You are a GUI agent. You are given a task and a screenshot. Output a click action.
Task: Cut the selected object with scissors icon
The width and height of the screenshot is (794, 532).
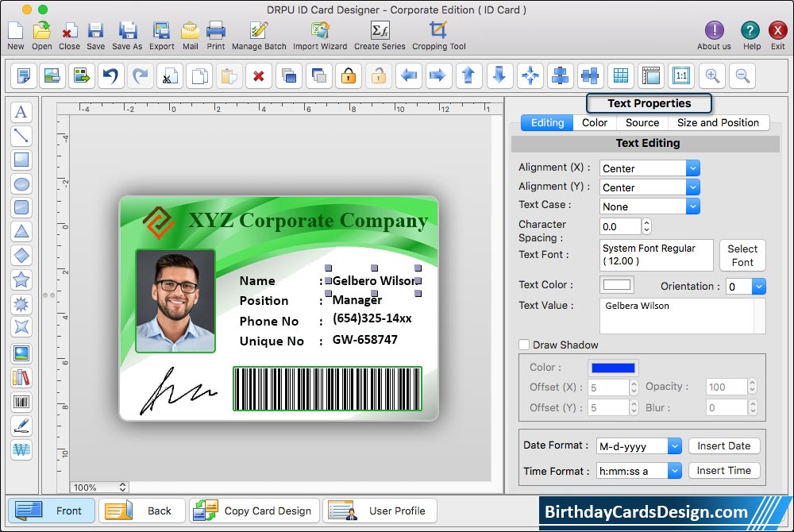(x=170, y=76)
